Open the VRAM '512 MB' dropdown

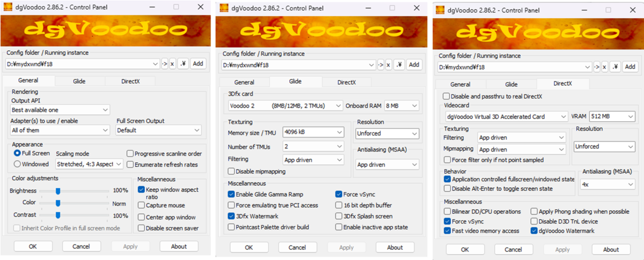[x=611, y=116]
